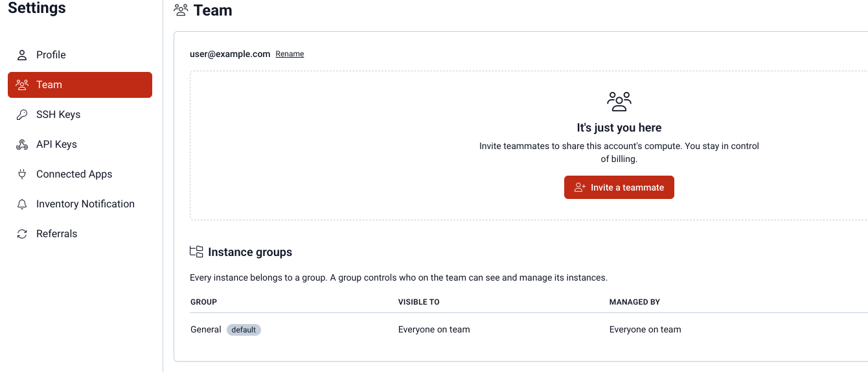Image resolution: width=868 pixels, height=372 pixels.
Task: Click the add-user icon inside Invite button
Action: [580, 187]
